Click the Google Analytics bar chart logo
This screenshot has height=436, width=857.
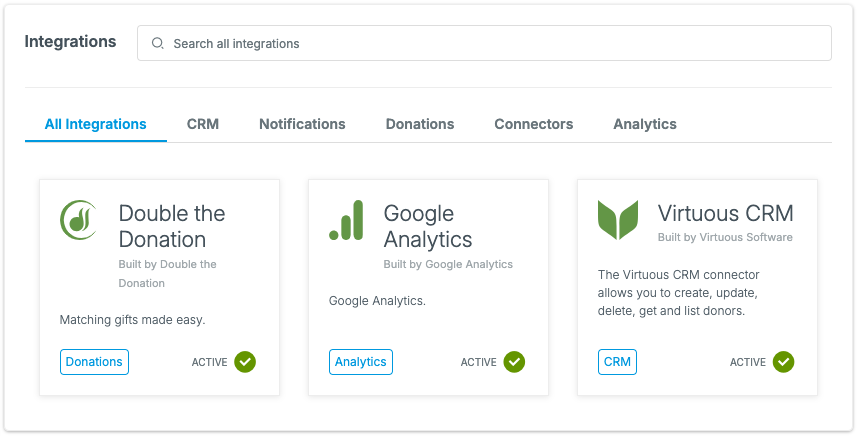(x=346, y=220)
